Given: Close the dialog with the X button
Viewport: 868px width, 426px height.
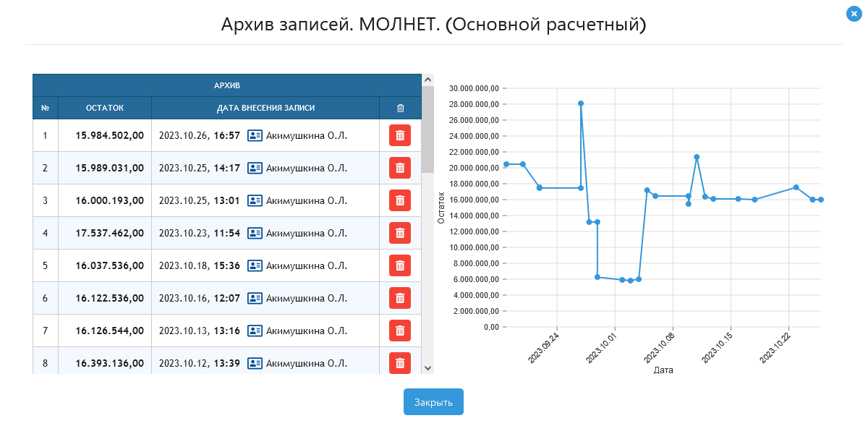Looking at the screenshot, I should pos(853,13).
